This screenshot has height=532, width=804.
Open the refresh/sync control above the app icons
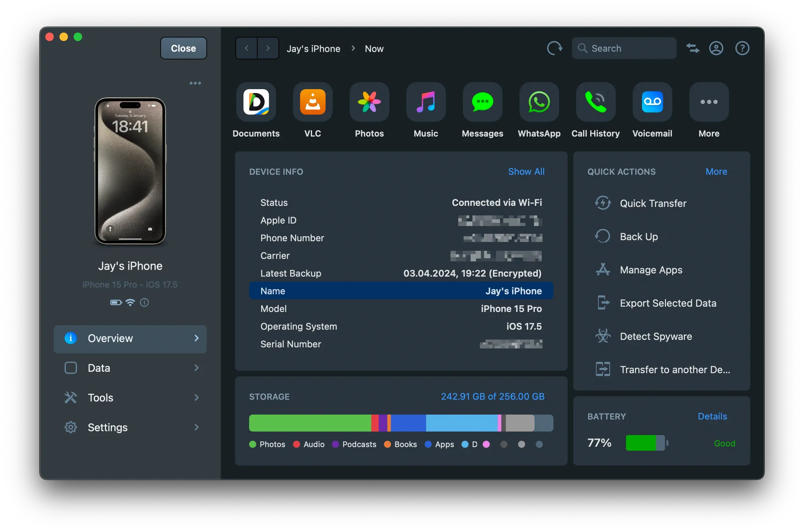click(554, 48)
